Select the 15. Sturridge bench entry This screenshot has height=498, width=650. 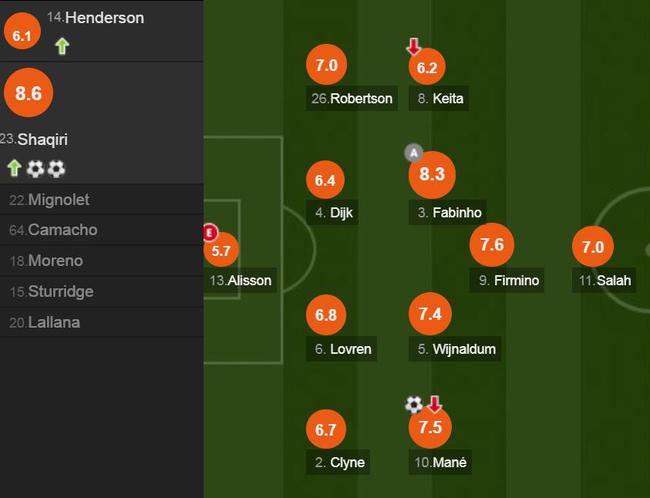pyautogui.click(x=102, y=292)
